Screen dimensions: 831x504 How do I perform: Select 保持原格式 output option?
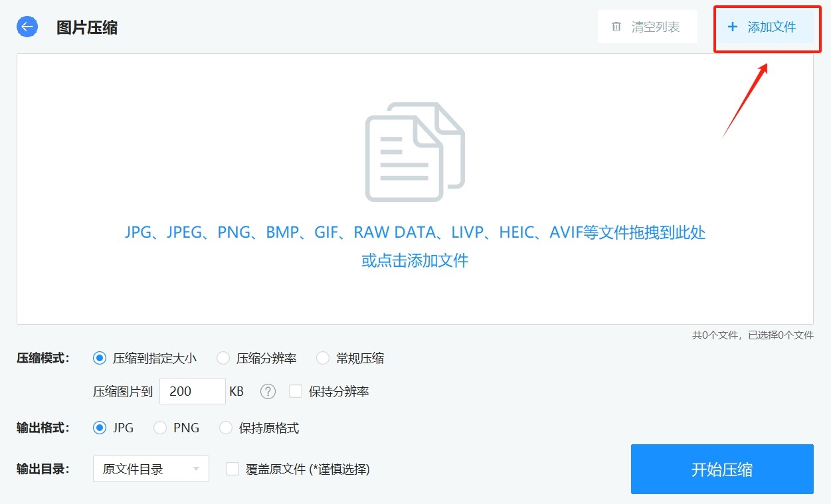(226, 428)
